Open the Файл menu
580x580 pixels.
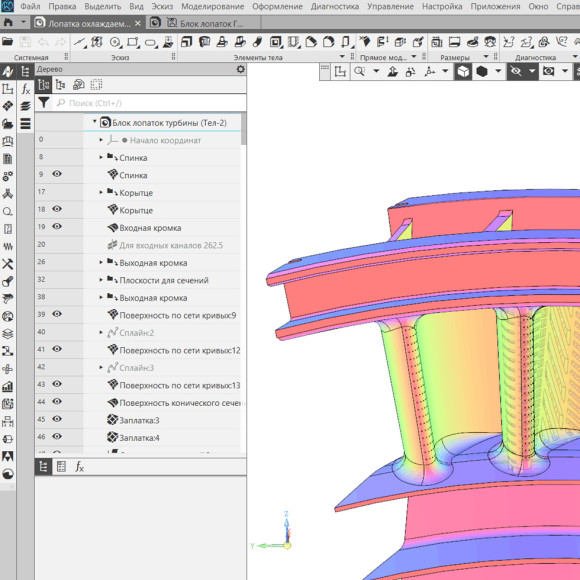coord(30,6)
